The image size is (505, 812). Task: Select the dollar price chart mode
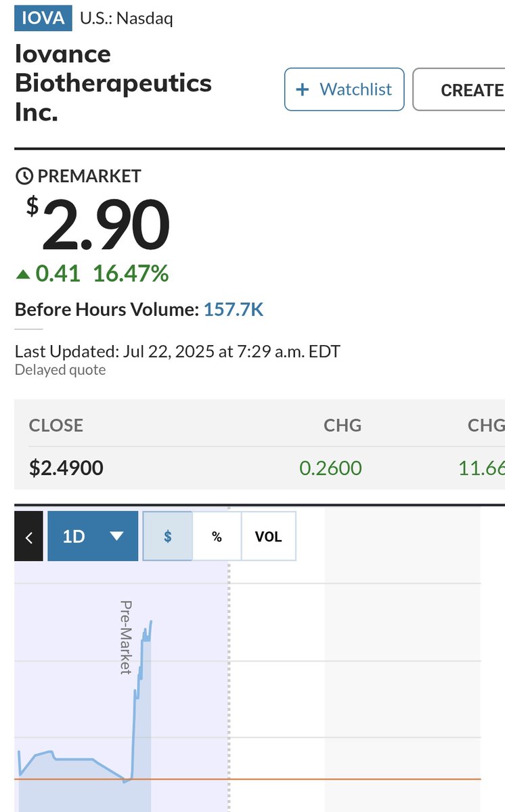pos(168,537)
